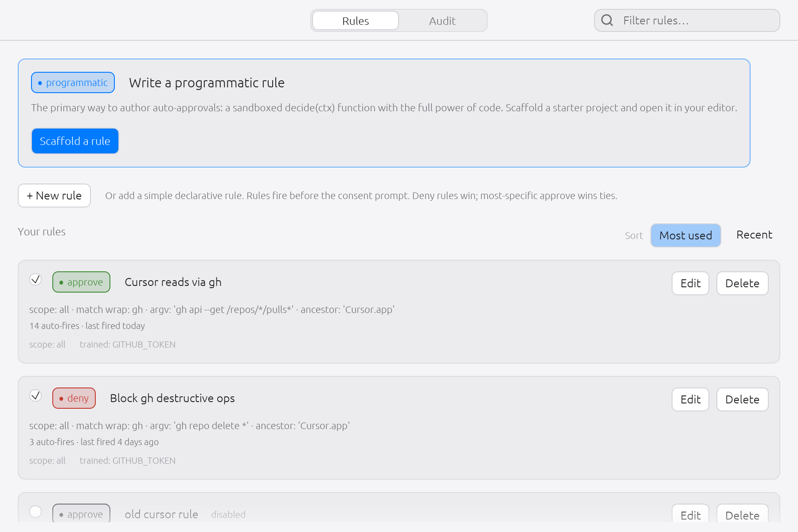Click the 'old cursor rule' title
The height and width of the screenshot is (532, 798).
(x=161, y=514)
